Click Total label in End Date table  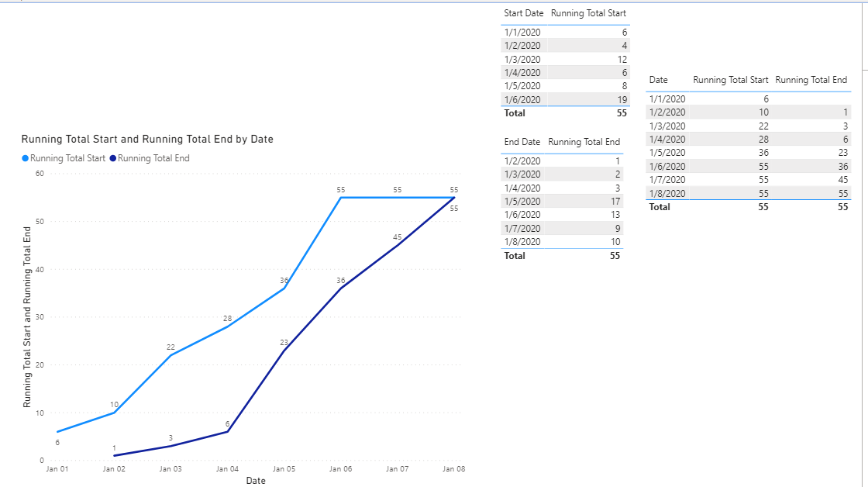515,255
